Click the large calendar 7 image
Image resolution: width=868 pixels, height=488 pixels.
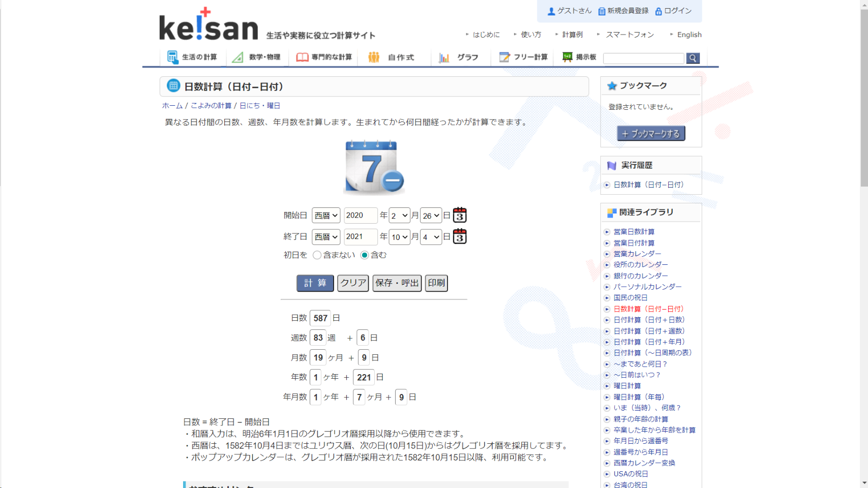pyautogui.click(x=375, y=167)
